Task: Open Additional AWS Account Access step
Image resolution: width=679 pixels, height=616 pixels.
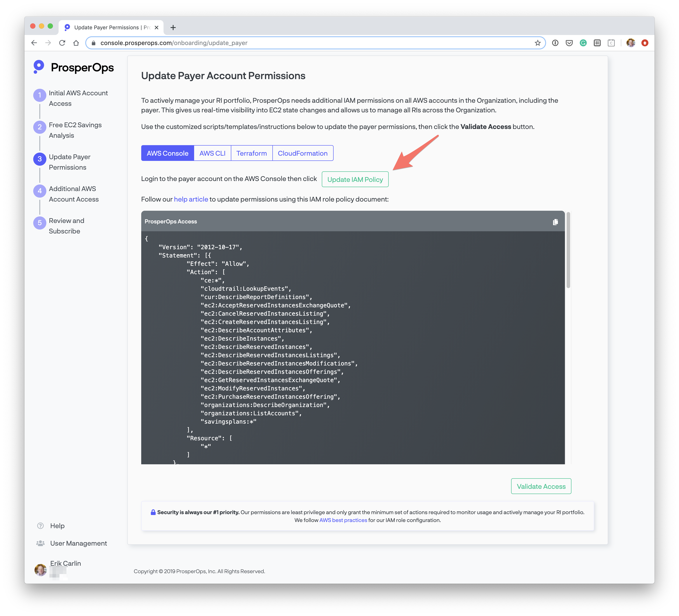Action: pos(74,194)
